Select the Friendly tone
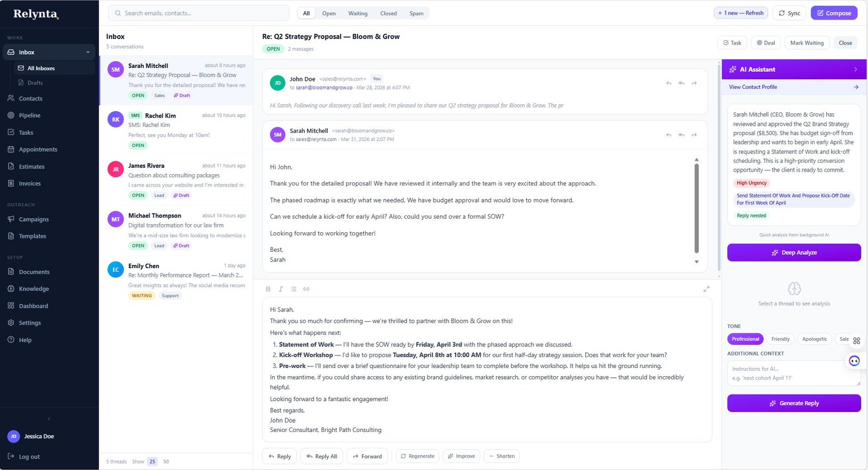Image resolution: width=868 pixels, height=470 pixels. click(x=781, y=339)
